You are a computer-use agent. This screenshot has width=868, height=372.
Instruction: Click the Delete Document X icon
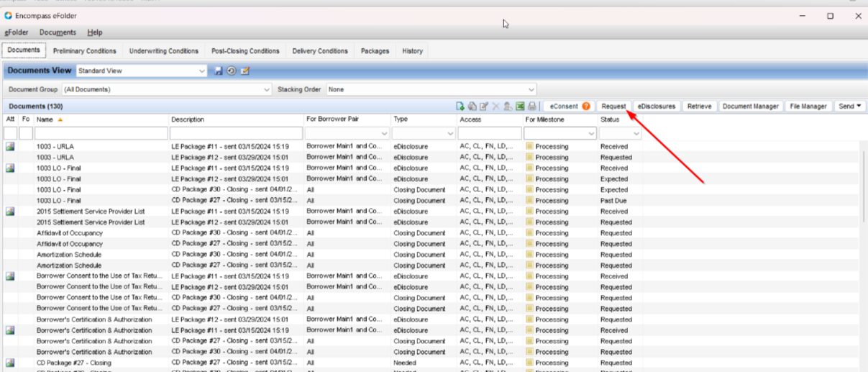point(495,106)
